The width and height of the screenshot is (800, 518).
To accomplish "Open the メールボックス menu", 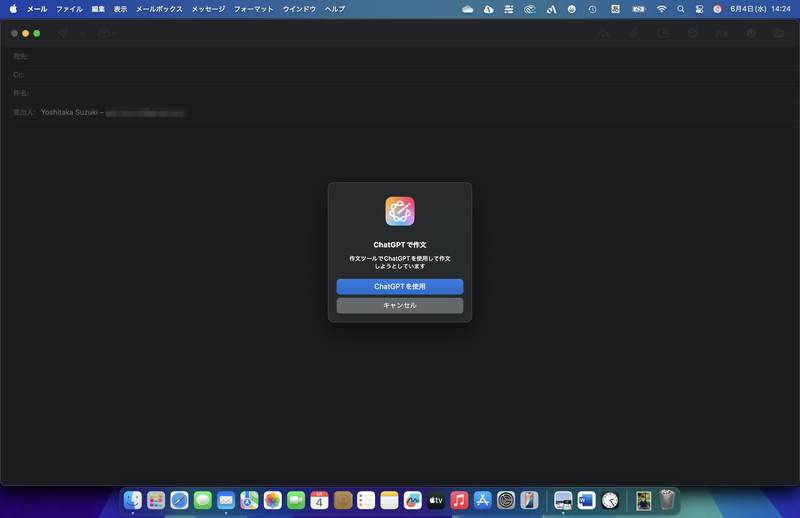I will coord(159,9).
